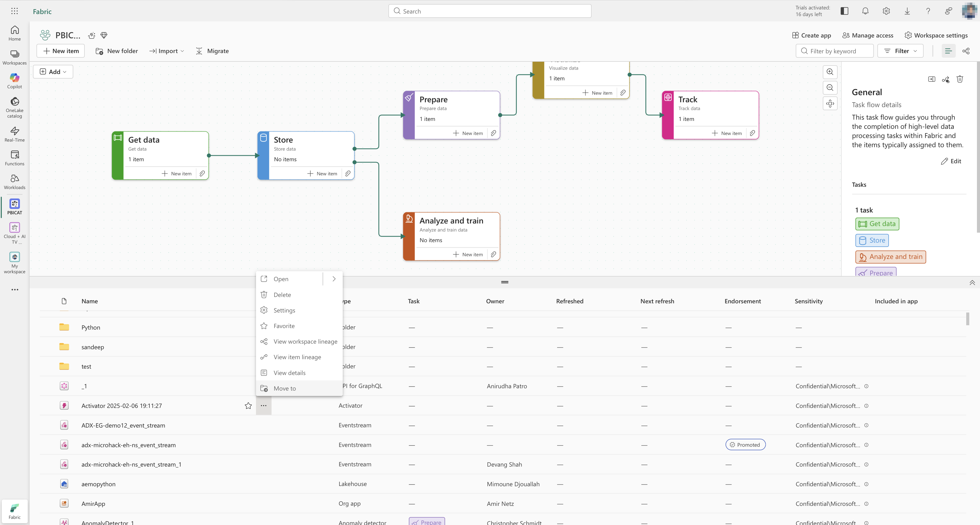
Task: Select the Store tag in Tasks panel
Action: [872, 240]
